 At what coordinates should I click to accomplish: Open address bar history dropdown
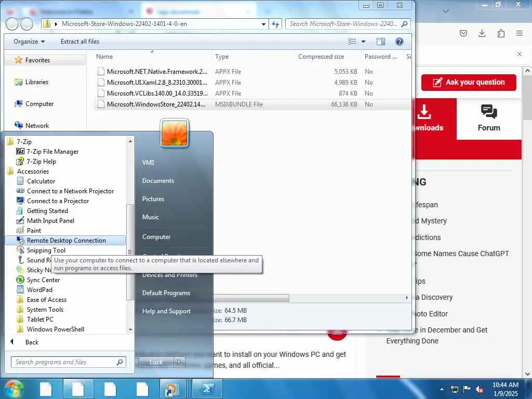pos(263,24)
